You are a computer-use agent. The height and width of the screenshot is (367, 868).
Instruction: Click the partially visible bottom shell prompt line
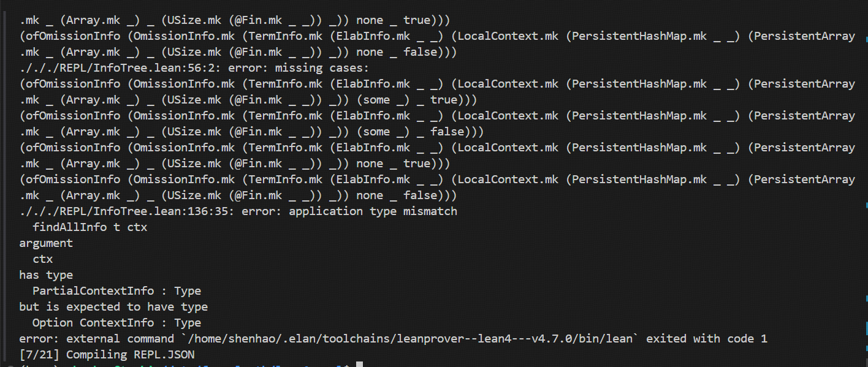184,365
